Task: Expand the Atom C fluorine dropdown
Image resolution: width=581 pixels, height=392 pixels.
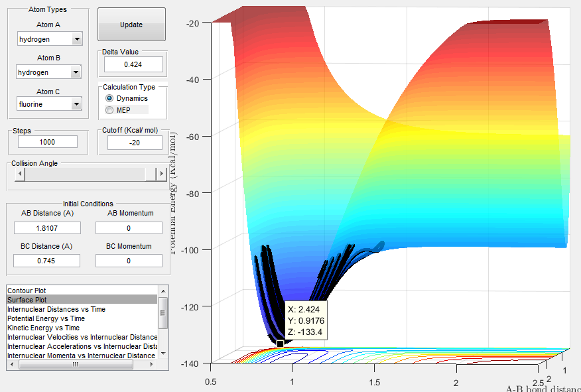Action: (x=77, y=104)
